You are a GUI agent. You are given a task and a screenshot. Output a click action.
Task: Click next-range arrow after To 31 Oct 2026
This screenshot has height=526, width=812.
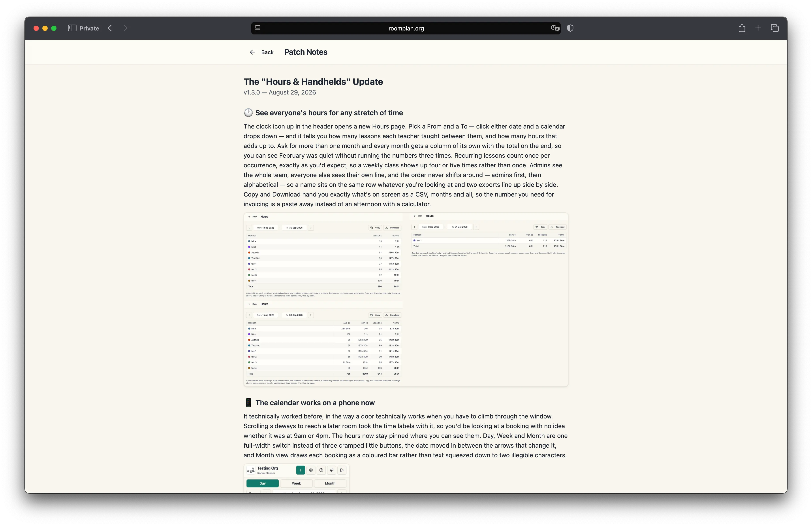[476, 227]
